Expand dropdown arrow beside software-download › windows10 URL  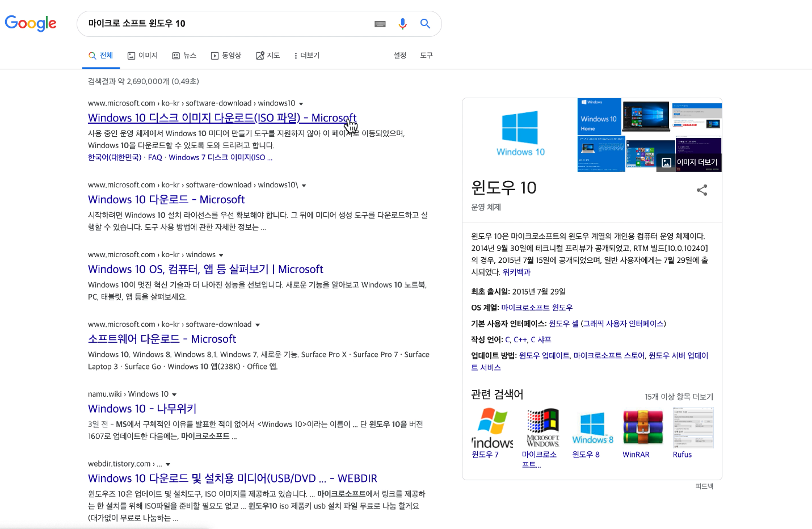[301, 104]
